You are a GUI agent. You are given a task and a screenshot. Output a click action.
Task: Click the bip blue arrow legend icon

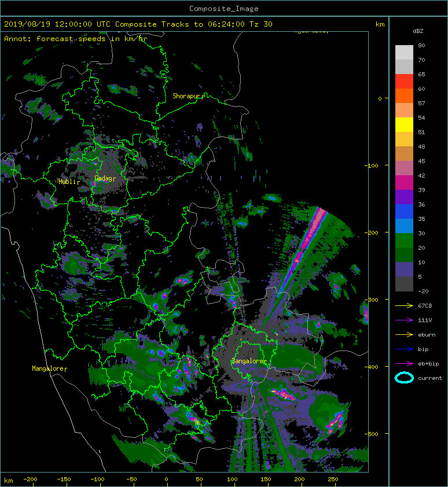click(404, 349)
